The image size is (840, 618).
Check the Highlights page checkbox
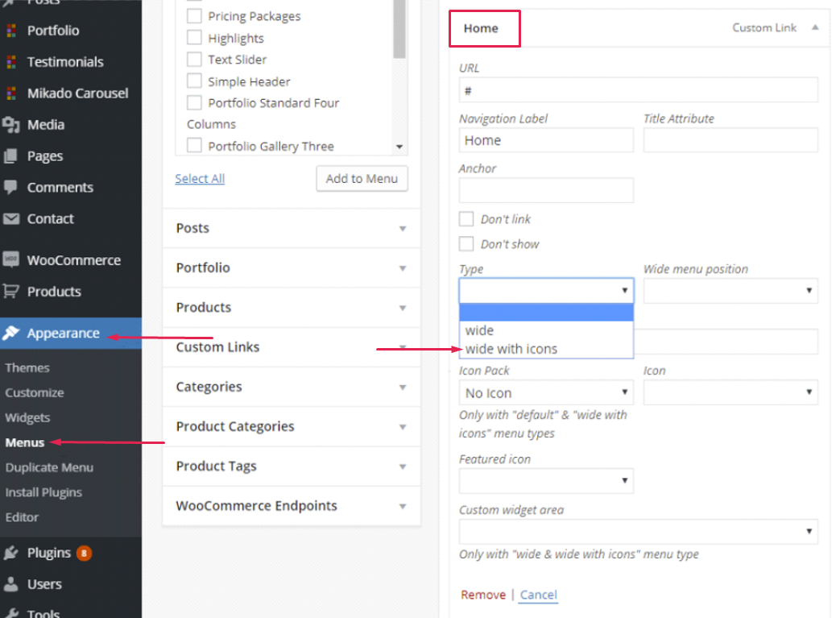[x=194, y=38]
